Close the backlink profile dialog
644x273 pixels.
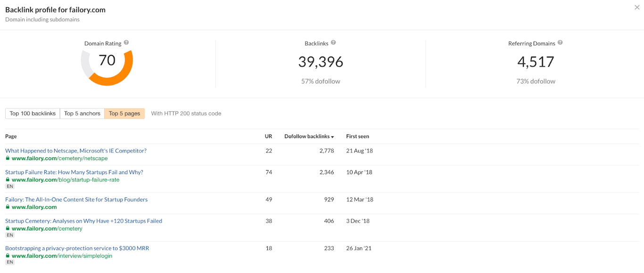pos(637,8)
